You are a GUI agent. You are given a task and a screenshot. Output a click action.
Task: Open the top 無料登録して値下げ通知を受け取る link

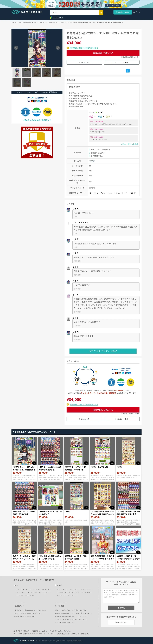[84, 48]
